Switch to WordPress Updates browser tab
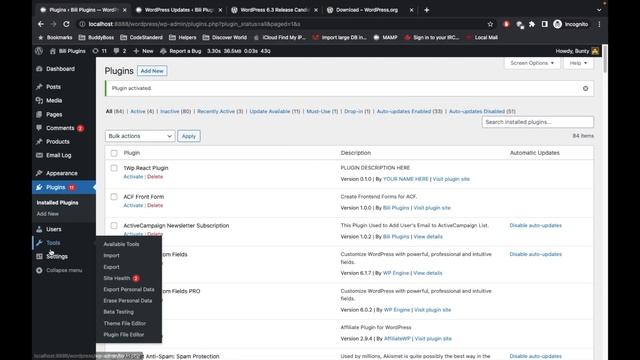Screen dimensions: 640x360 tap(179, 10)
